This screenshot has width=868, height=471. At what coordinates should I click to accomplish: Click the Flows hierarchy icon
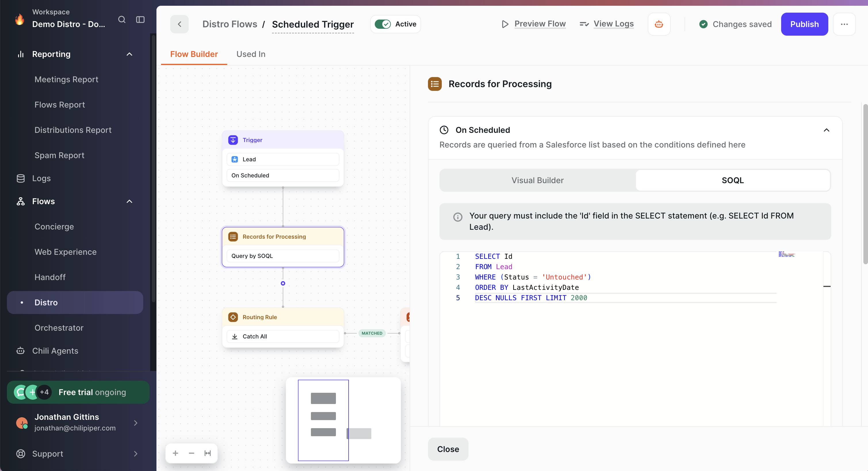pos(20,201)
